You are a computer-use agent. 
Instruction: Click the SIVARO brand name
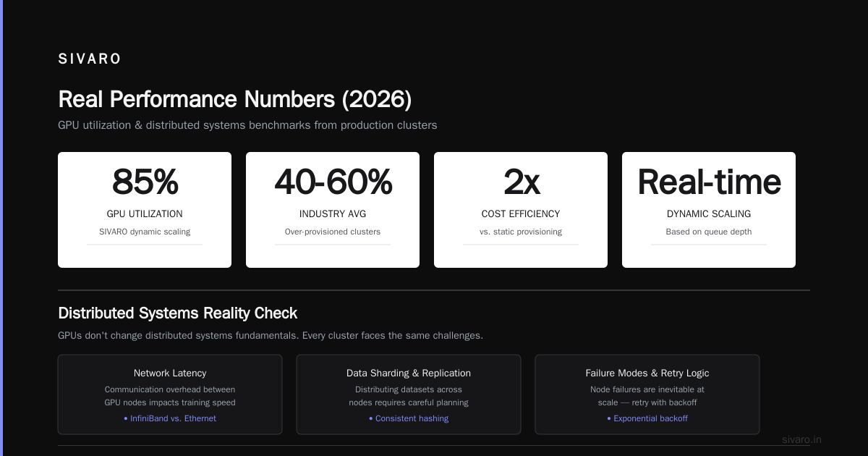click(90, 59)
